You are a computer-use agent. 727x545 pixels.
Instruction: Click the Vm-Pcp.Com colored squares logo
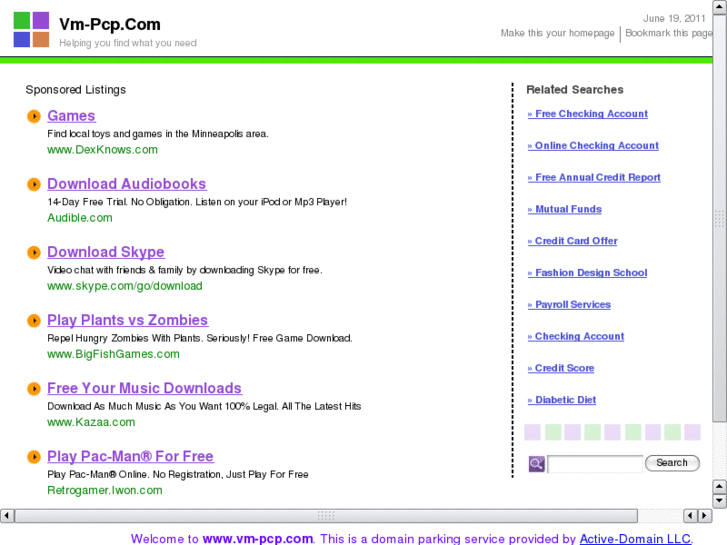[31, 30]
